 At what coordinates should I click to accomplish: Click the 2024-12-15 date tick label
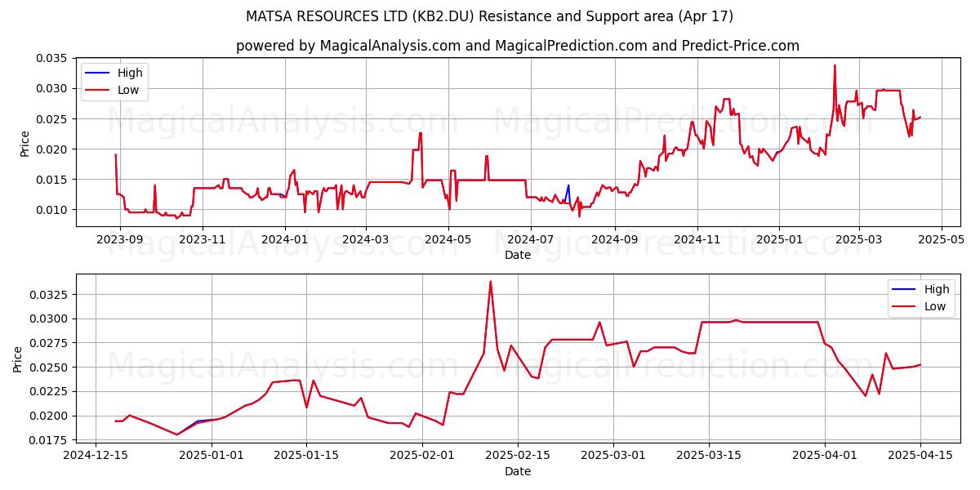(96, 457)
